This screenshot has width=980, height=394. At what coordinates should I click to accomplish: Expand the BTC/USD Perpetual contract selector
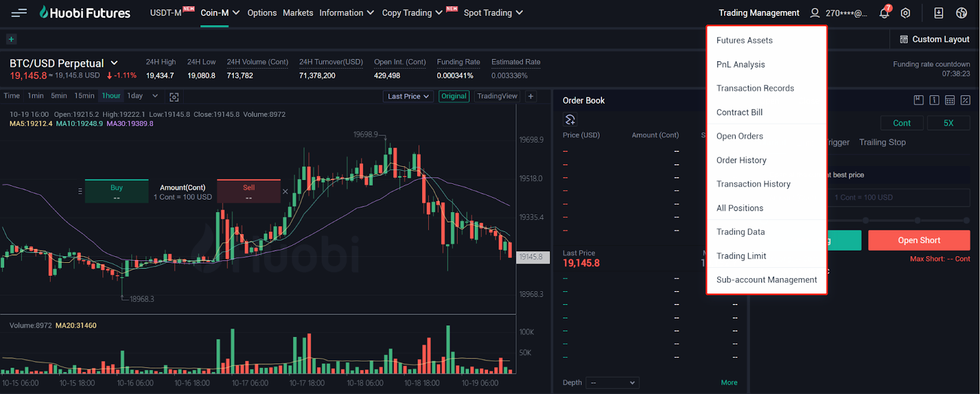point(114,63)
